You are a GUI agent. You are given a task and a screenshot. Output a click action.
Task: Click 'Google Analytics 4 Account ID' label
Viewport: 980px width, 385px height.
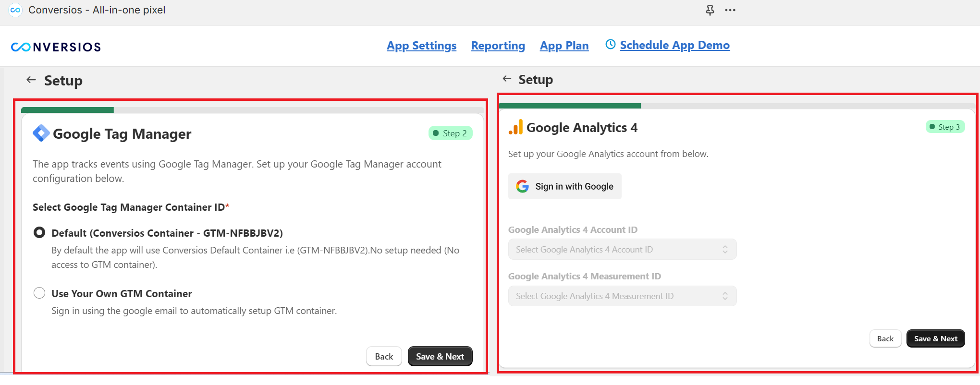(x=573, y=229)
